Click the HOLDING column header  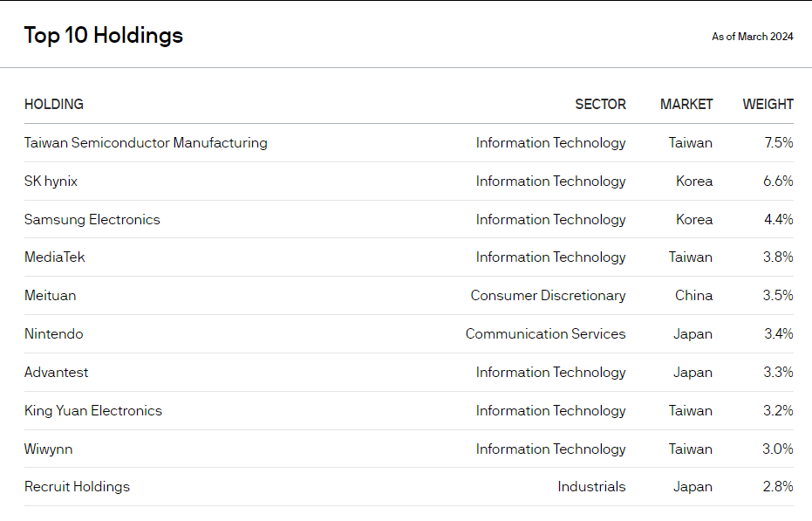pyautogui.click(x=54, y=104)
